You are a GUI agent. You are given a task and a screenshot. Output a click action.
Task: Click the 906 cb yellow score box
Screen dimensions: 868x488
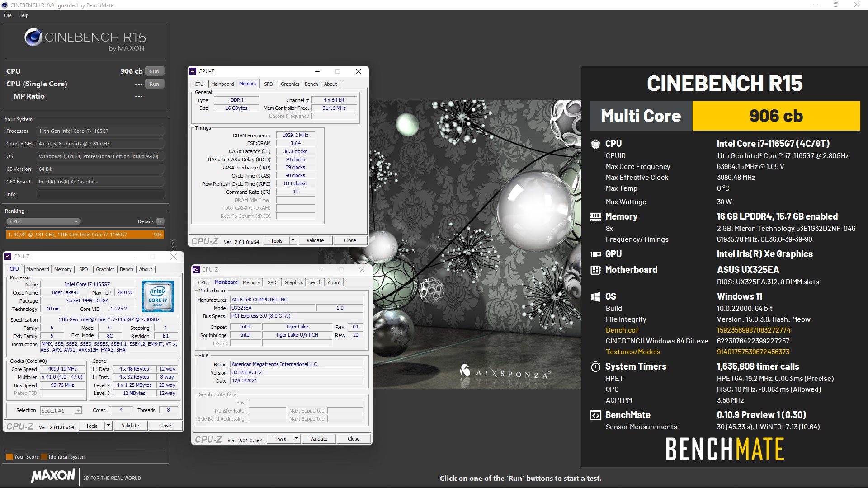776,116
